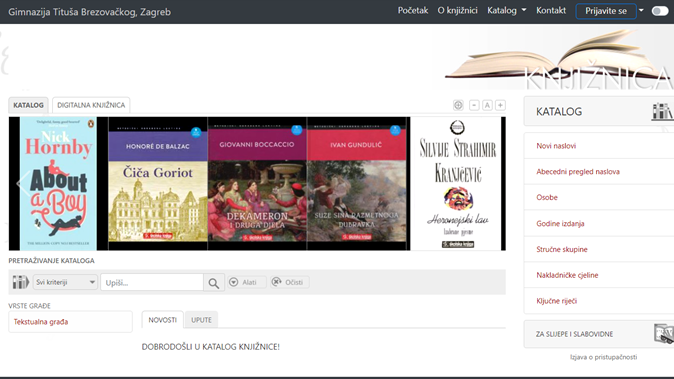Screen dimensions: 674x379
Task: Open the Kontakt page
Action: click(551, 10)
